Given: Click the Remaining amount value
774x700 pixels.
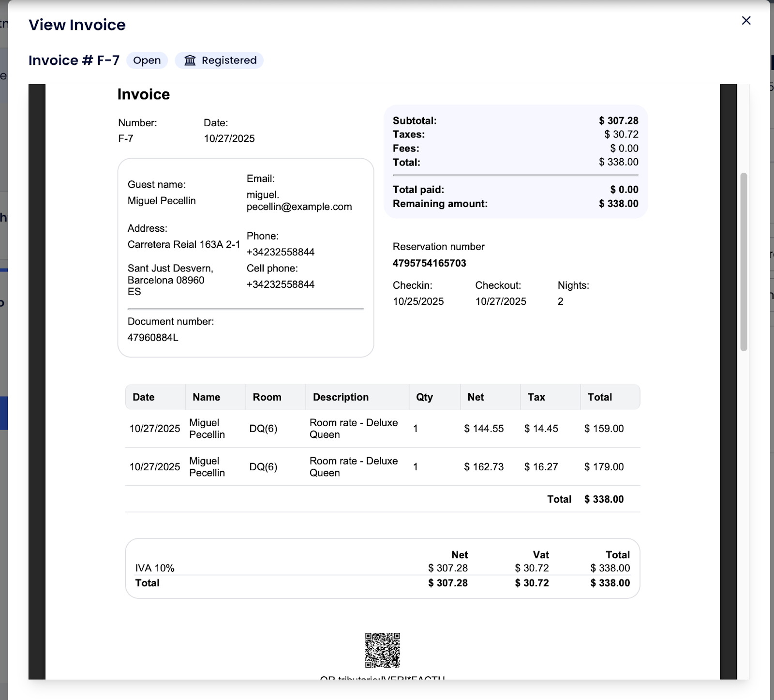Looking at the screenshot, I should (618, 204).
